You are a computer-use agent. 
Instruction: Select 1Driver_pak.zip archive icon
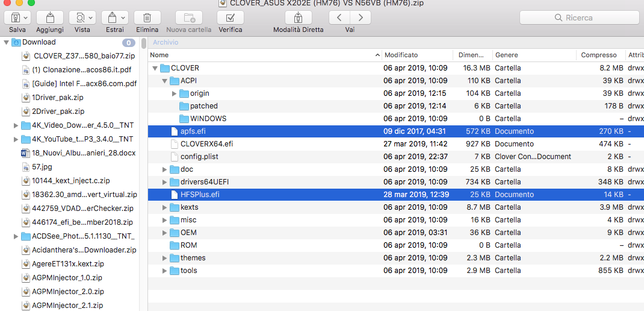(x=26, y=98)
